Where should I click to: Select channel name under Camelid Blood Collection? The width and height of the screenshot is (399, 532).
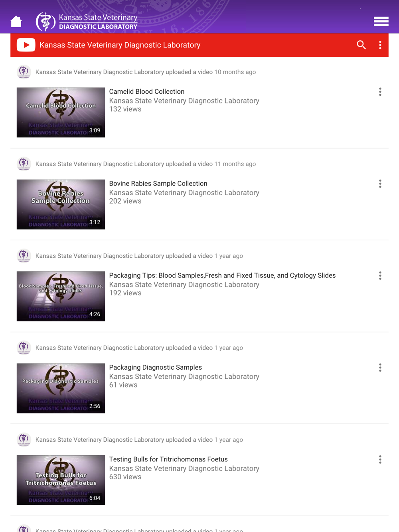point(184,101)
